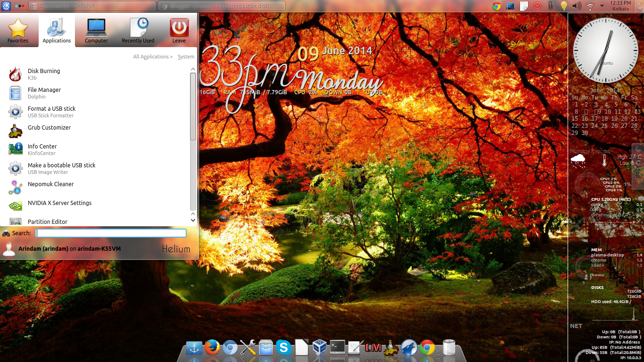Click the lightbulb tray icon
This screenshot has height=362, width=644.
tap(563, 6)
